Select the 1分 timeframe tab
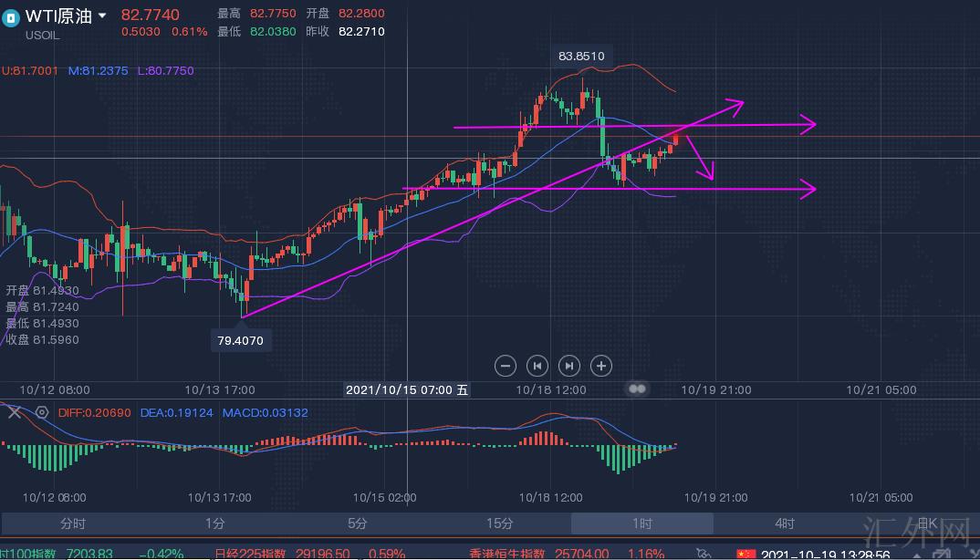This screenshot has width=980, height=560. (214, 524)
